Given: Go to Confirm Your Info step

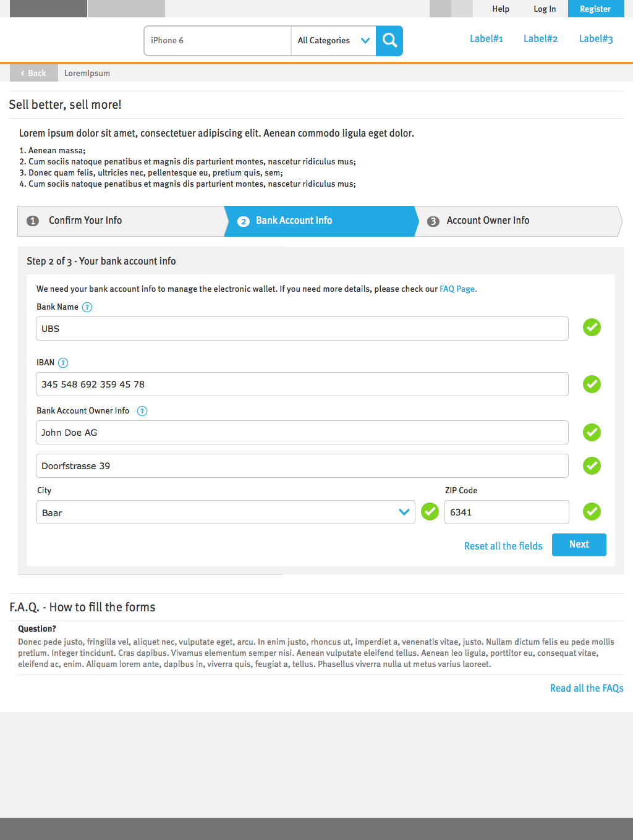Looking at the screenshot, I should click(x=121, y=221).
